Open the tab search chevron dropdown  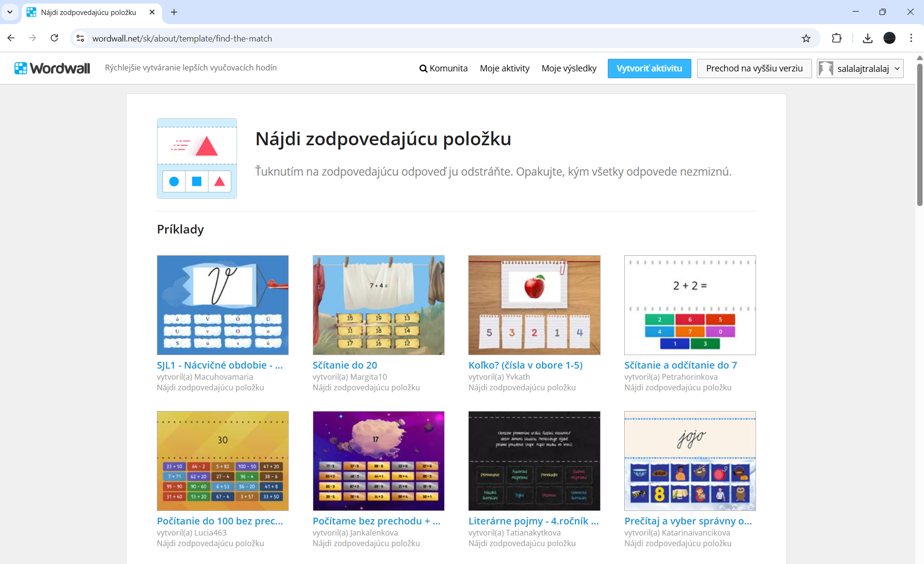(10, 12)
